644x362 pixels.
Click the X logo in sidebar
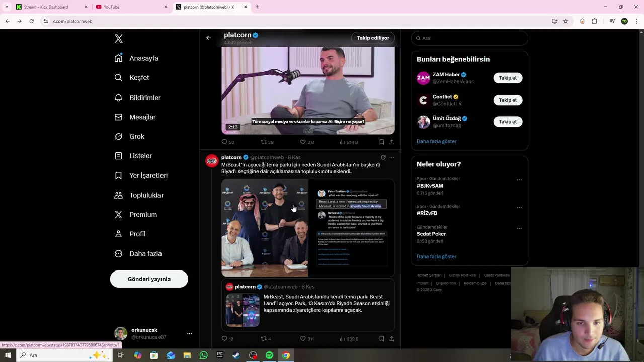click(119, 39)
